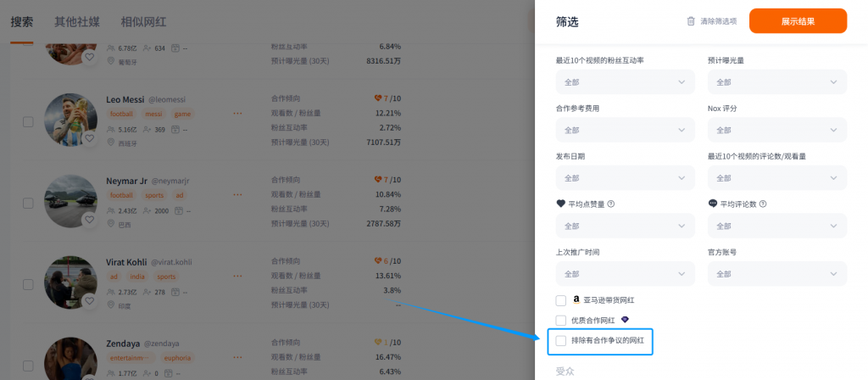The image size is (868, 380).
Task: Open the 相似网红 tab
Action: 143,22
